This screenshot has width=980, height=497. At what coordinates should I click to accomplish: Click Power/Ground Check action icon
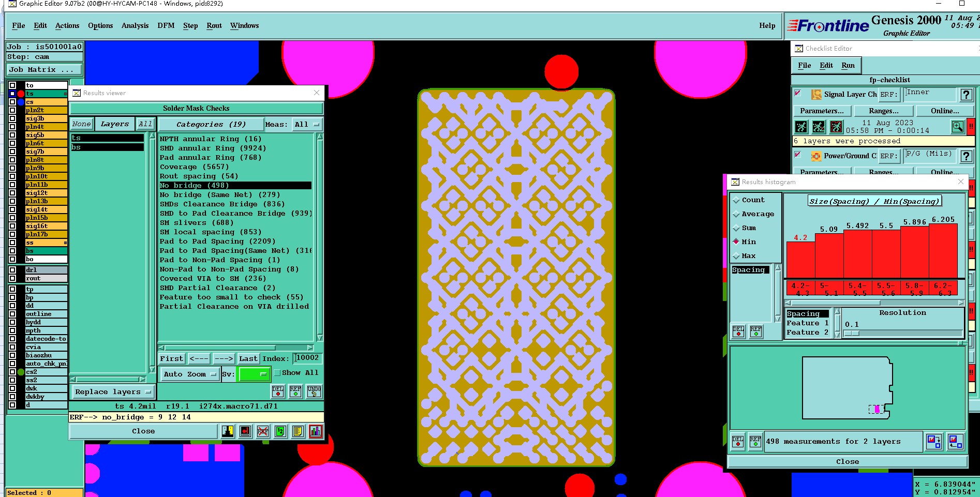(x=816, y=156)
